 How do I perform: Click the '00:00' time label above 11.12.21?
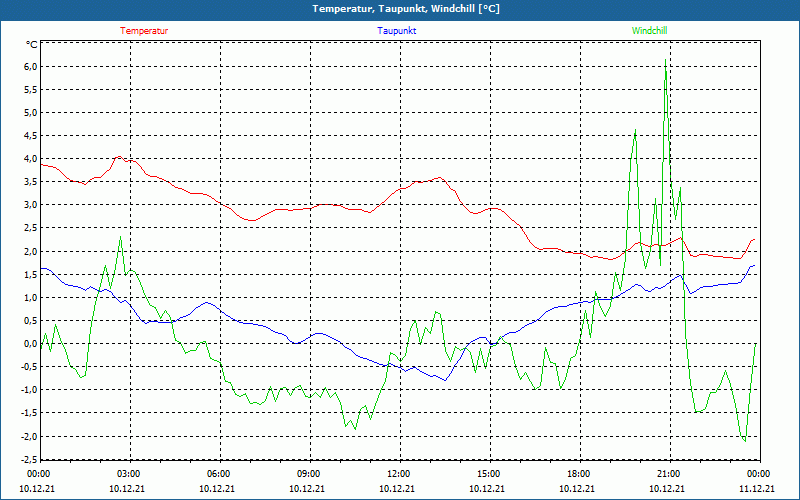[x=758, y=473]
